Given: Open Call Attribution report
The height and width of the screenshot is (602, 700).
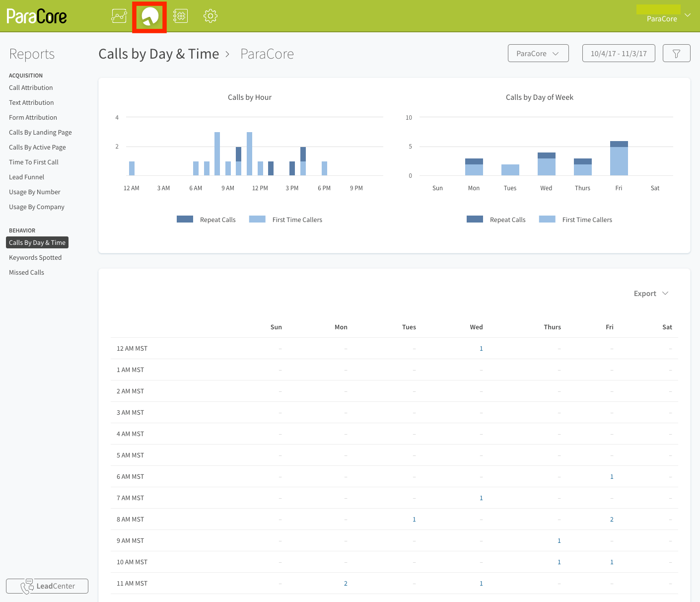Looking at the screenshot, I should pyautogui.click(x=31, y=87).
